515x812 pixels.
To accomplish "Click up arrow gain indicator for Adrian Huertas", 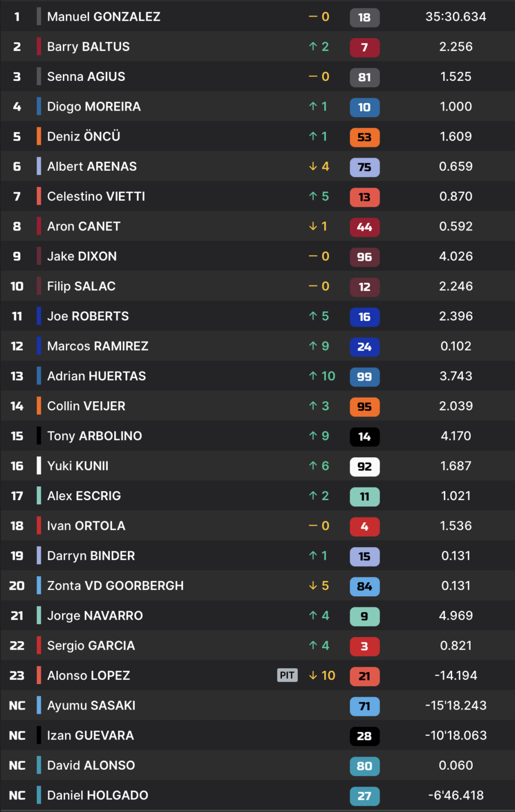I will pos(313,376).
